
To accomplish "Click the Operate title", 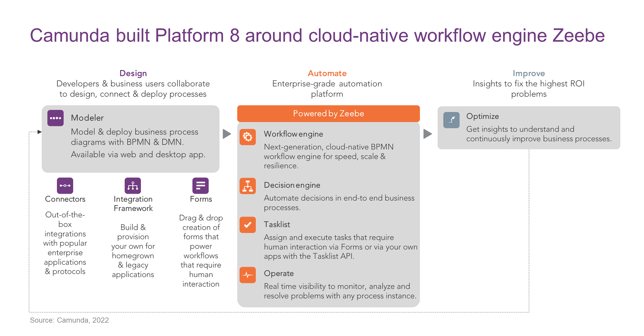I will click(279, 273).
